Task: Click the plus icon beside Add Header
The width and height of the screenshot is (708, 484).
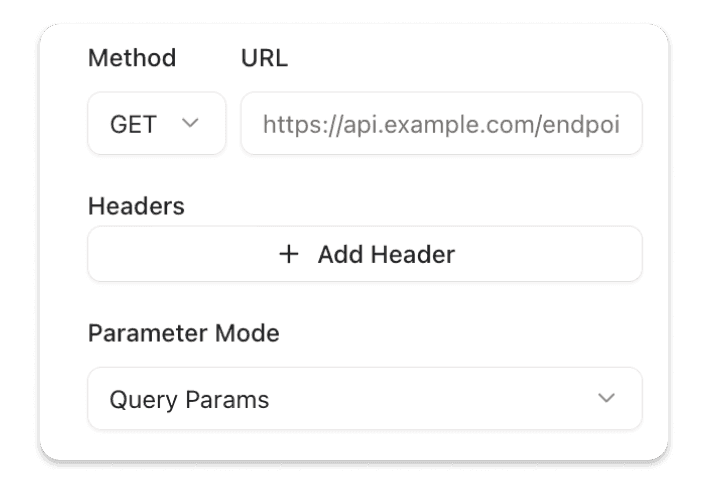Action: 289,254
